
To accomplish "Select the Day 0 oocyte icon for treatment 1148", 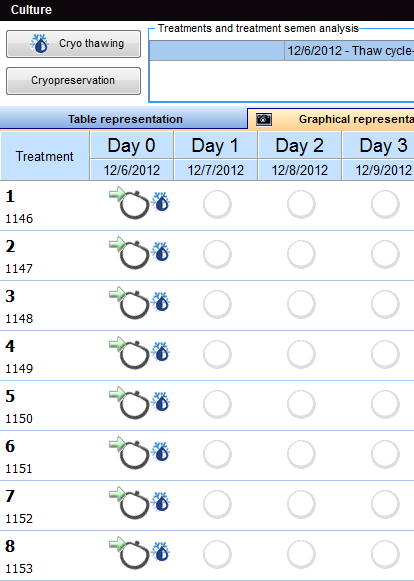I will (x=130, y=303).
